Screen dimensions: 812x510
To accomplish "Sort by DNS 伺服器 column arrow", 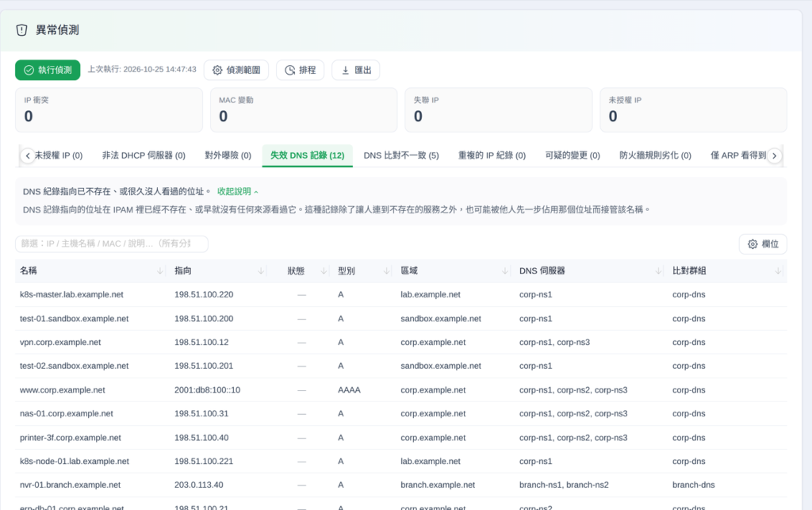I will point(658,270).
